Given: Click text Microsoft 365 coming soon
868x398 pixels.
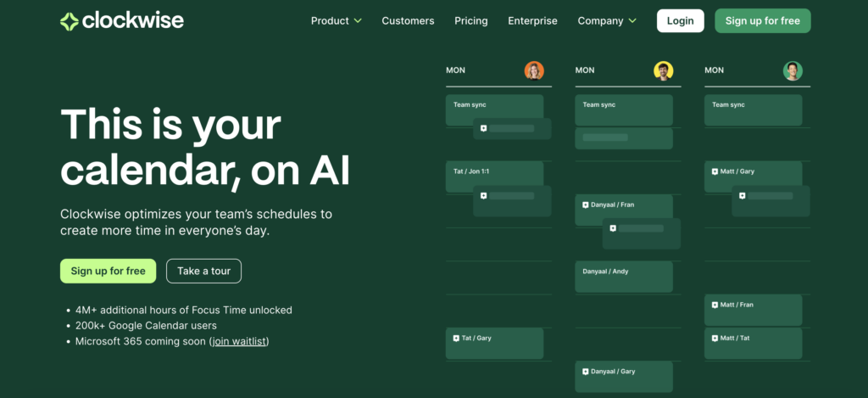Looking at the screenshot, I should pos(141,341).
